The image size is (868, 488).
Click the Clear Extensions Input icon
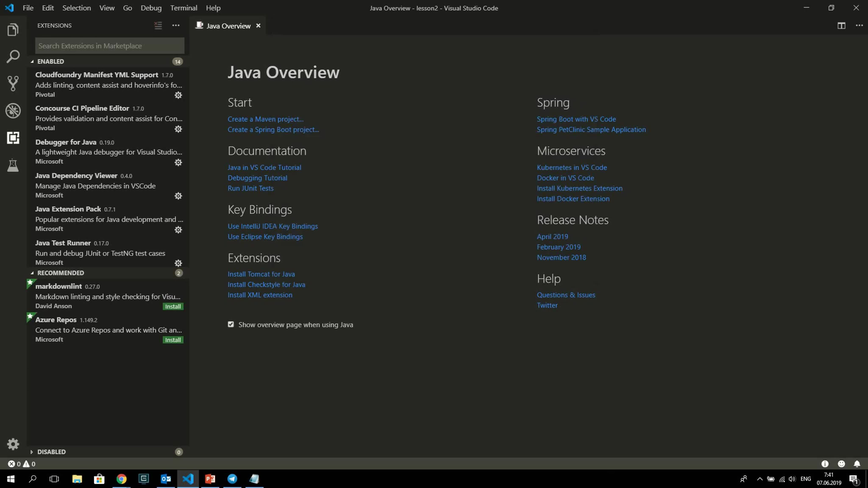(158, 26)
